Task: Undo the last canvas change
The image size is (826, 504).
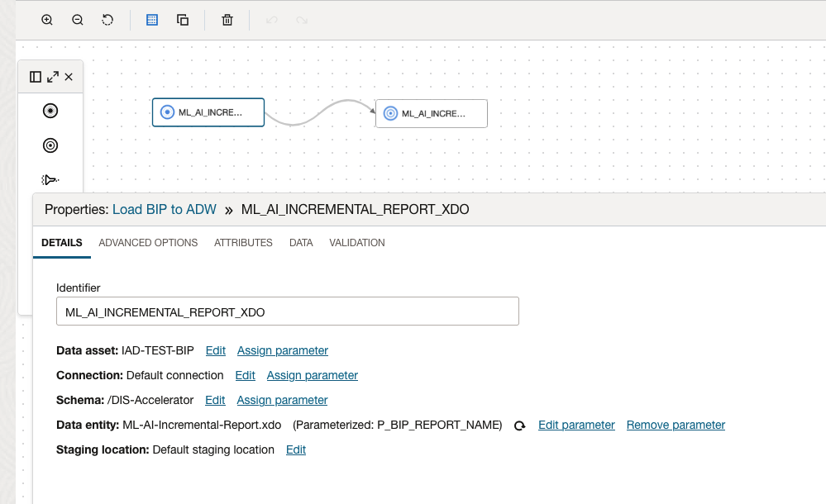Action: point(271,19)
